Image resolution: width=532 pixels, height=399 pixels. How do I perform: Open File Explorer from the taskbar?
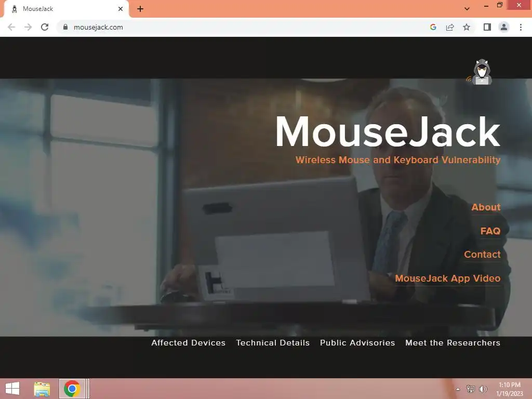click(x=42, y=389)
